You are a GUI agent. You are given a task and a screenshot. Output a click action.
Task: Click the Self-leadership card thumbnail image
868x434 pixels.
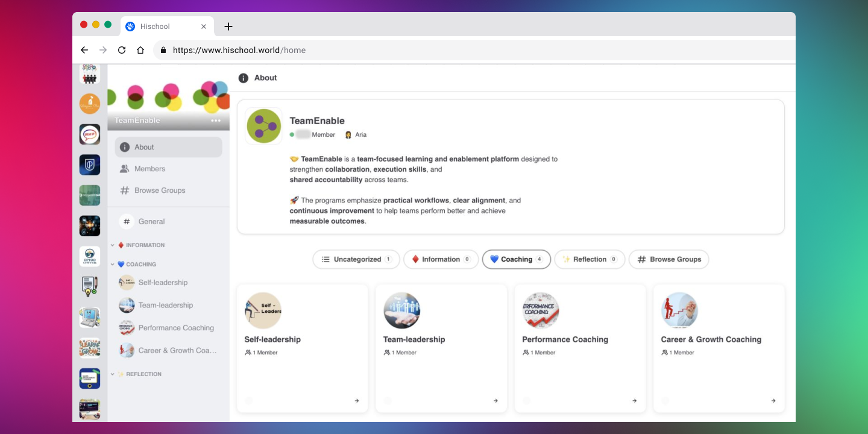[263, 310]
